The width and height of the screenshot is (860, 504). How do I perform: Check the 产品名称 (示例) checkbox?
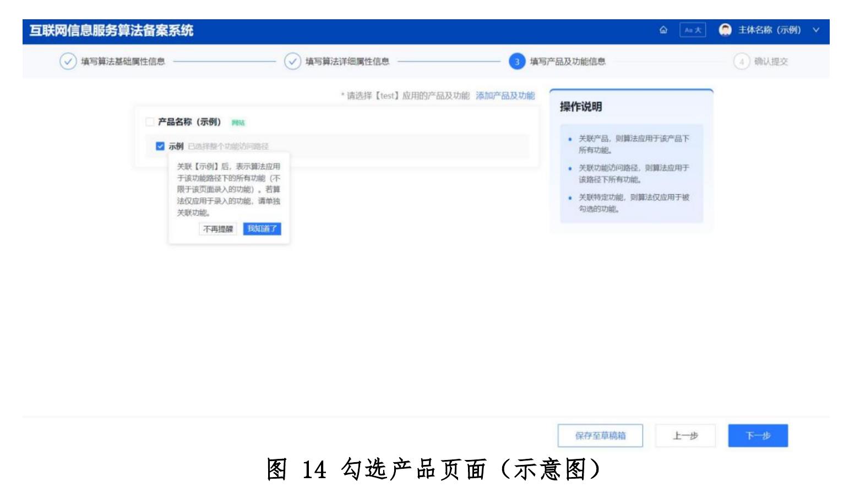pyautogui.click(x=150, y=122)
